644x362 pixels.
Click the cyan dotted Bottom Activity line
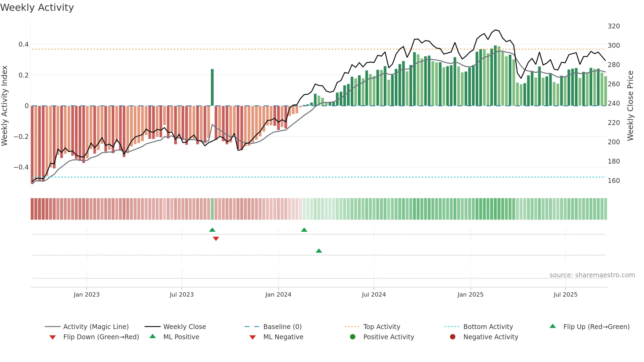pyautogui.click(x=319, y=177)
